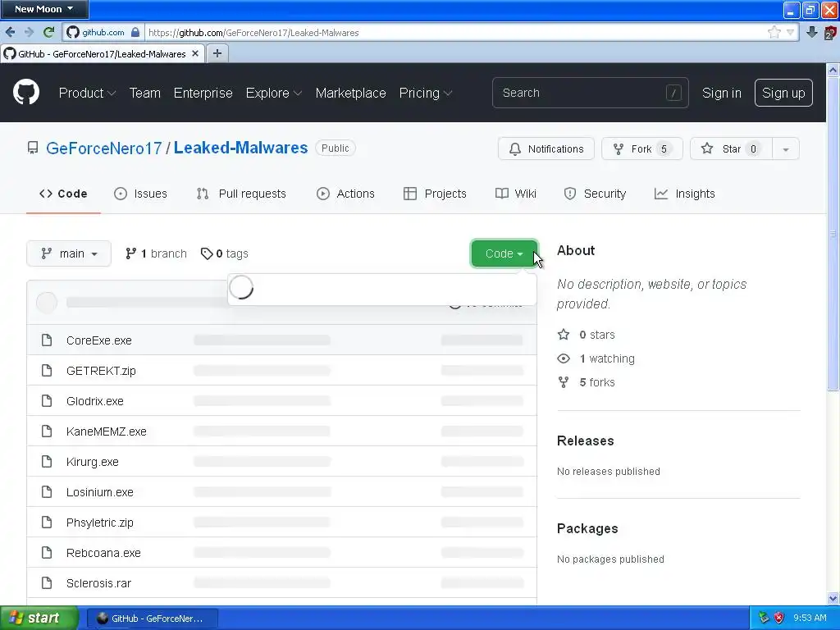Open a new tab with plus button
The image size is (840, 630).
(217, 53)
